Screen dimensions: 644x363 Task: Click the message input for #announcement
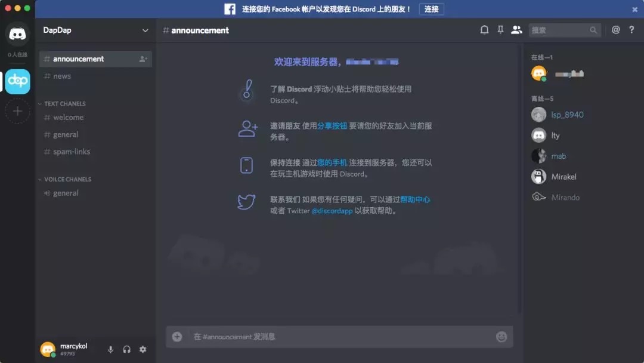339,337
